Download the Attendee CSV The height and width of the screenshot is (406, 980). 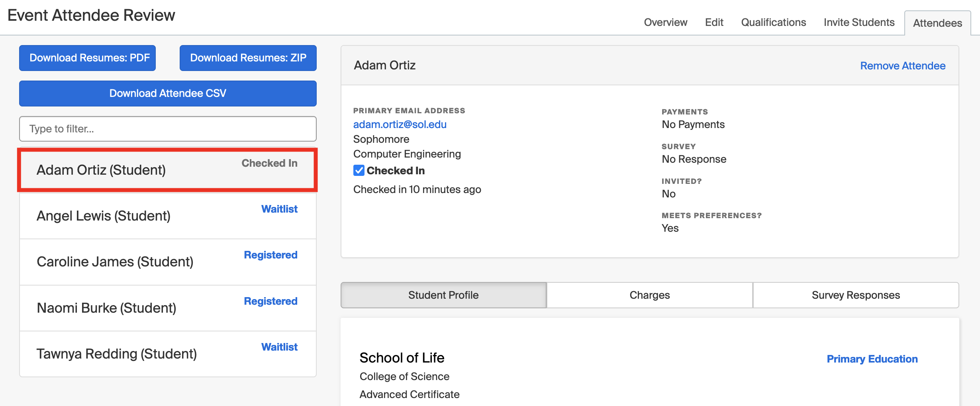(x=168, y=93)
